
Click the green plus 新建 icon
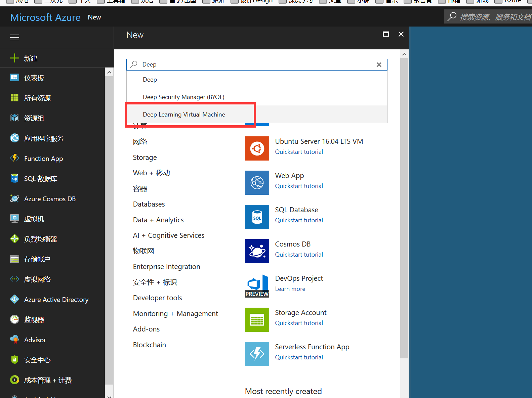click(x=14, y=58)
